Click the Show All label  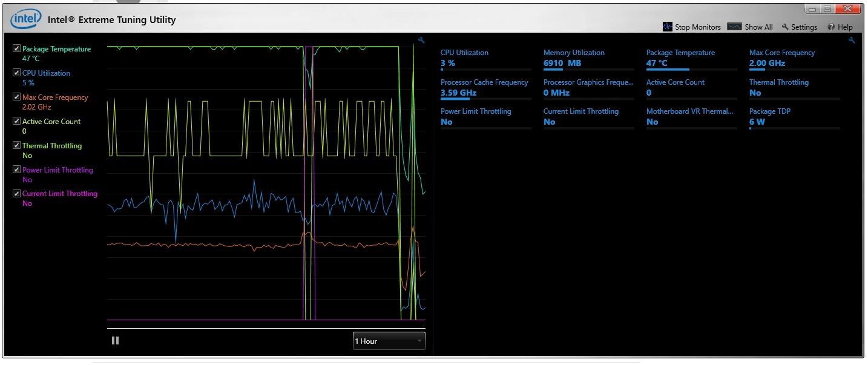pyautogui.click(x=758, y=27)
